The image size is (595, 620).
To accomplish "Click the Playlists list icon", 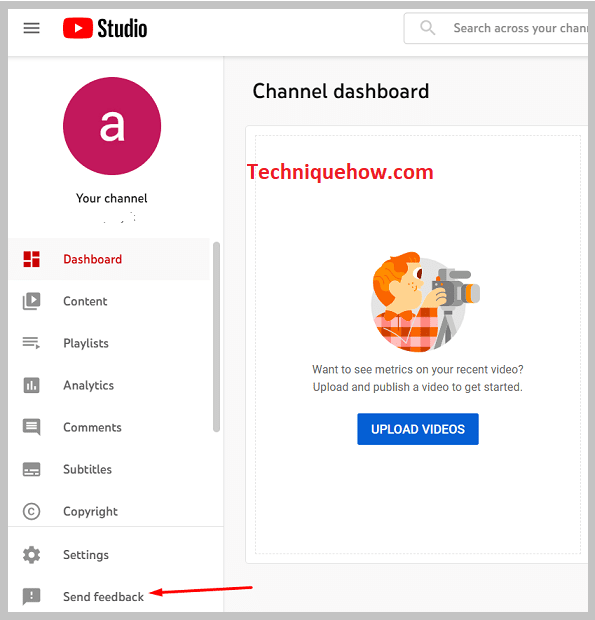I will click(x=32, y=342).
